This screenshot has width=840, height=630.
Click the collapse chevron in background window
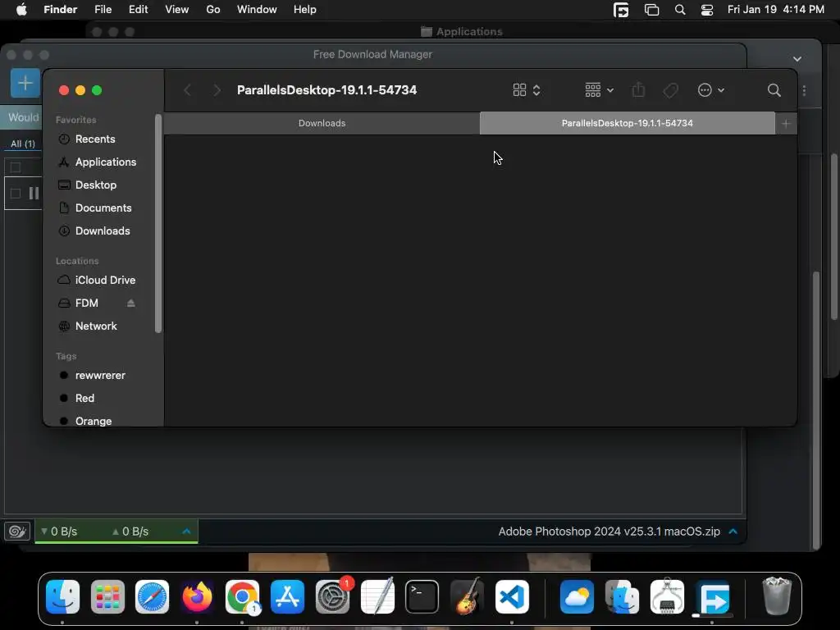point(797,59)
